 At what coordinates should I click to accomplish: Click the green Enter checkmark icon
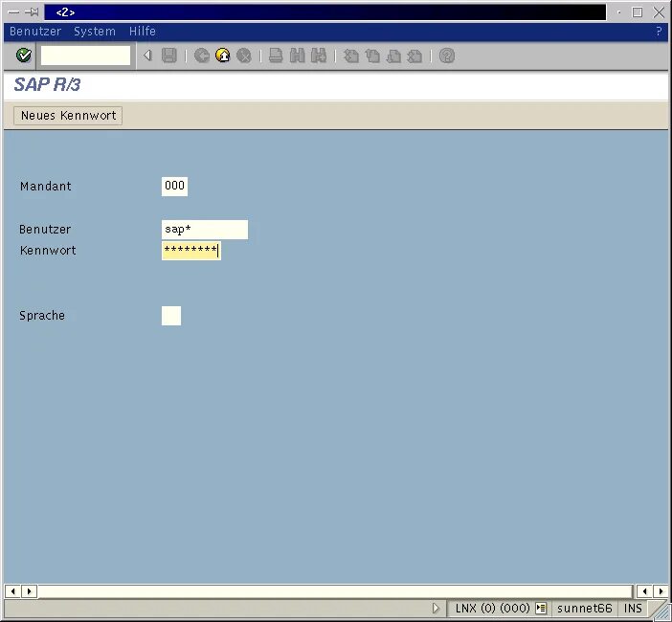(24, 56)
